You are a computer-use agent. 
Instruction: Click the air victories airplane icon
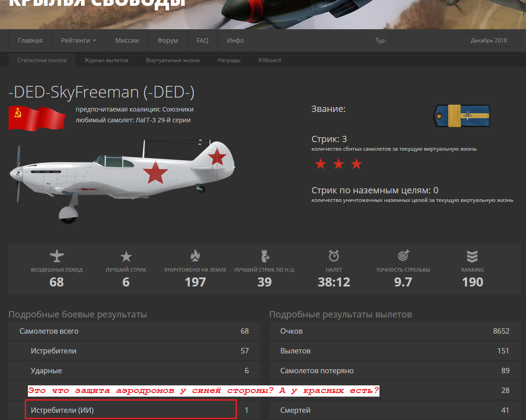pos(57,256)
